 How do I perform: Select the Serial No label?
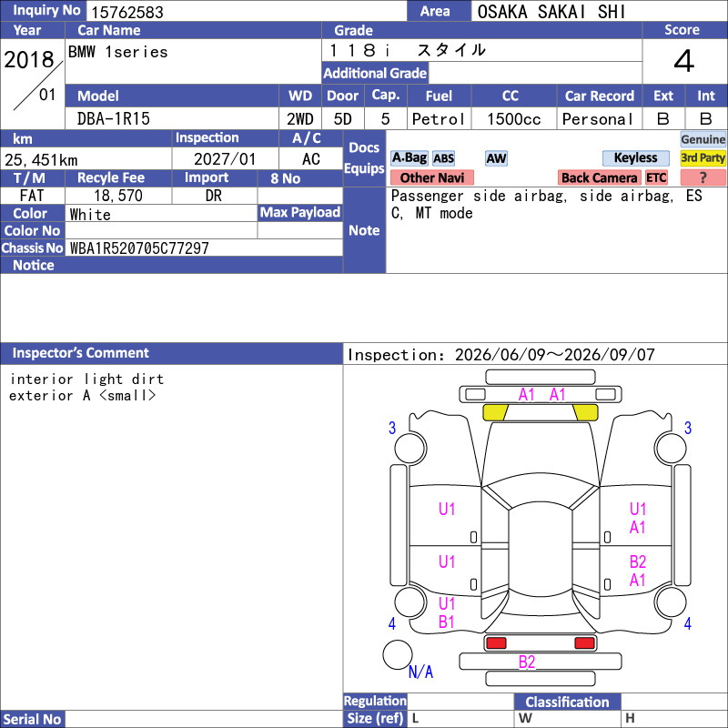pyautogui.click(x=32, y=719)
